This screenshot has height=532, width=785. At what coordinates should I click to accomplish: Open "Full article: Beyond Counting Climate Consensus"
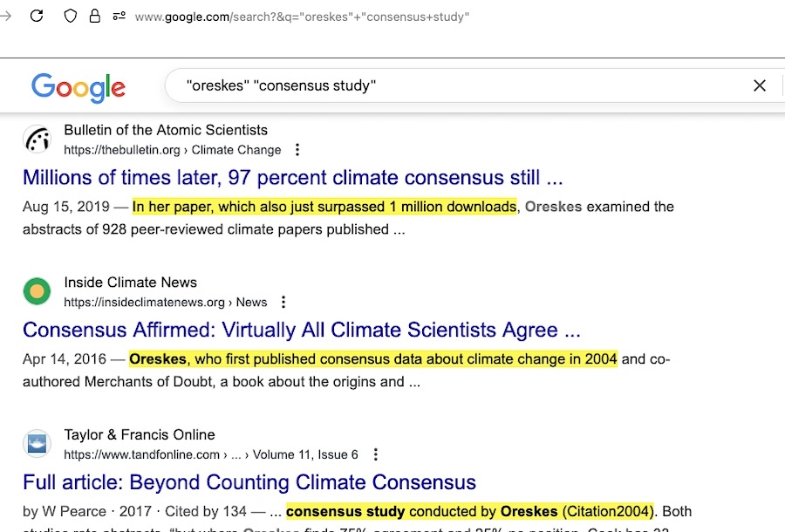click(249, 482)
